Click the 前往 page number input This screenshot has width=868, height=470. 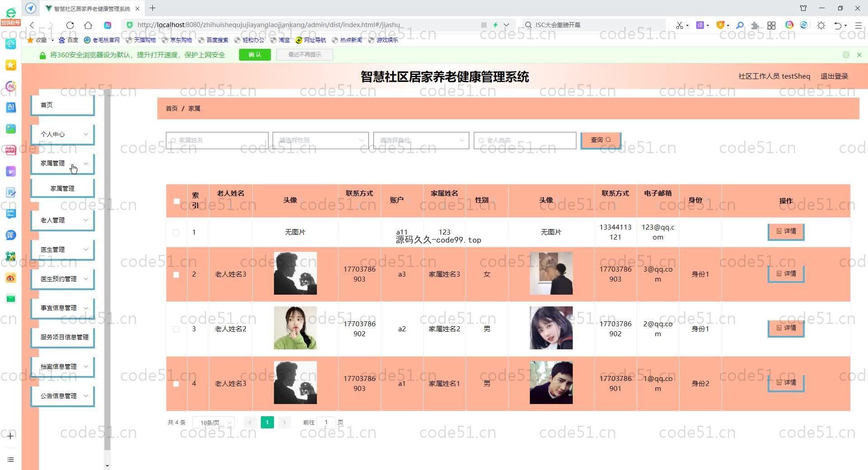326,423
